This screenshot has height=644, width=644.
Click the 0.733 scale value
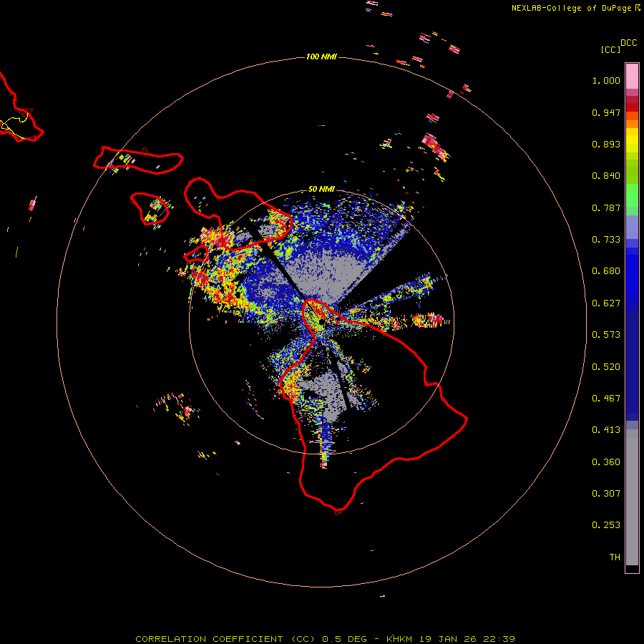[x=606, y=240]
